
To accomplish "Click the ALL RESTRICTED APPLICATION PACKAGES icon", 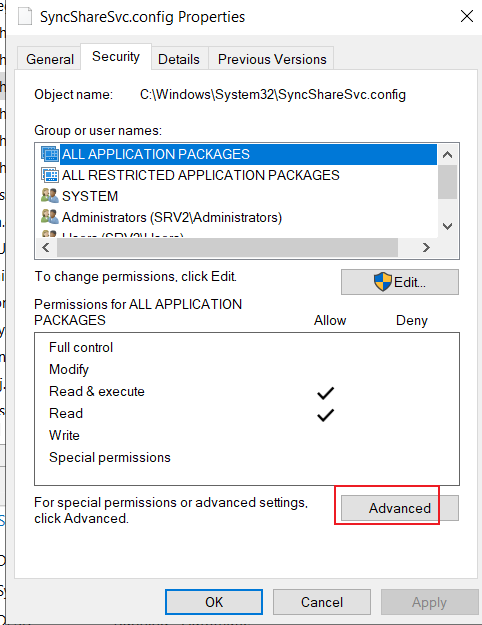I will tap(50, 175).
